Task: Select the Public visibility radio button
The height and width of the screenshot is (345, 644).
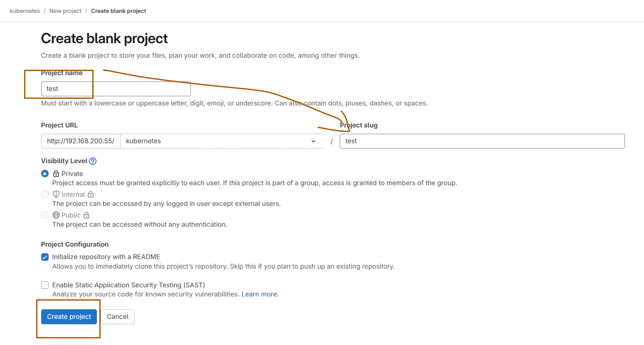Action: pyautogui.click(x=45, y=215)
